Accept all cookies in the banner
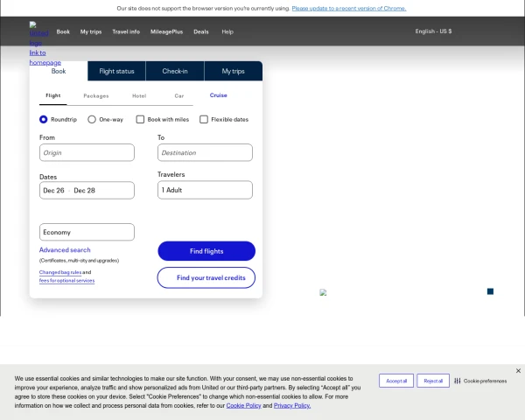The height and width of the screenshot is (420, 525). [396, 381]
